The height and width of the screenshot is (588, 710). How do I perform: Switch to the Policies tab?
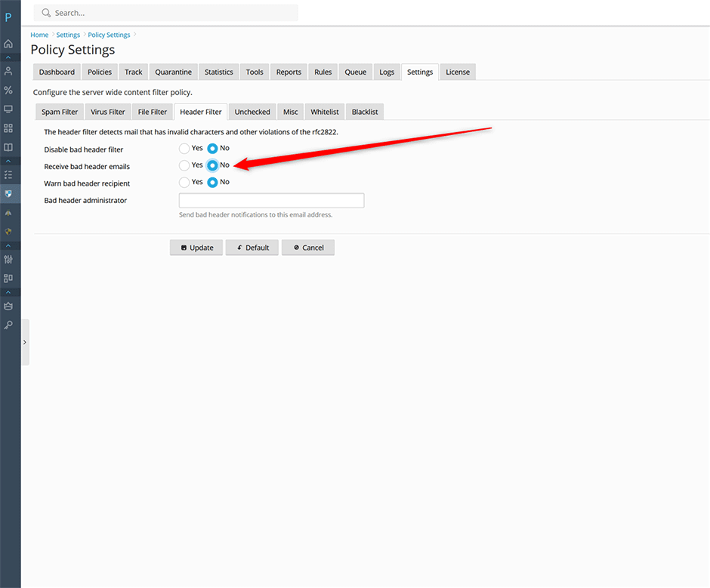coord(100,72)
